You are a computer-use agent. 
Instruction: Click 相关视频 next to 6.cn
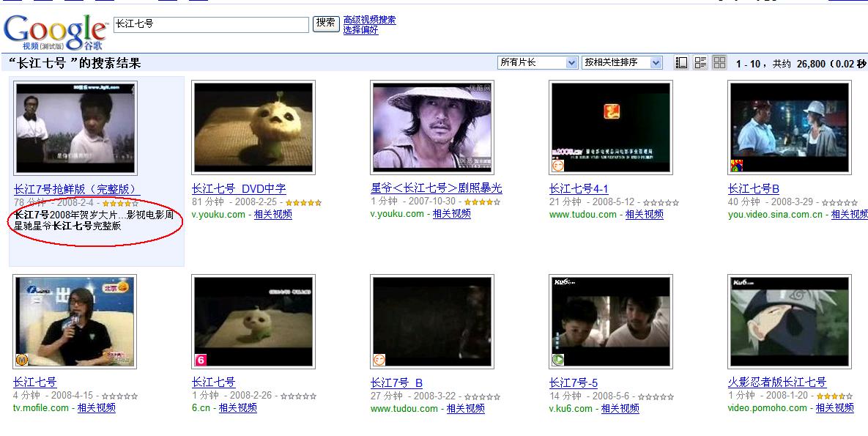point(237,407)
